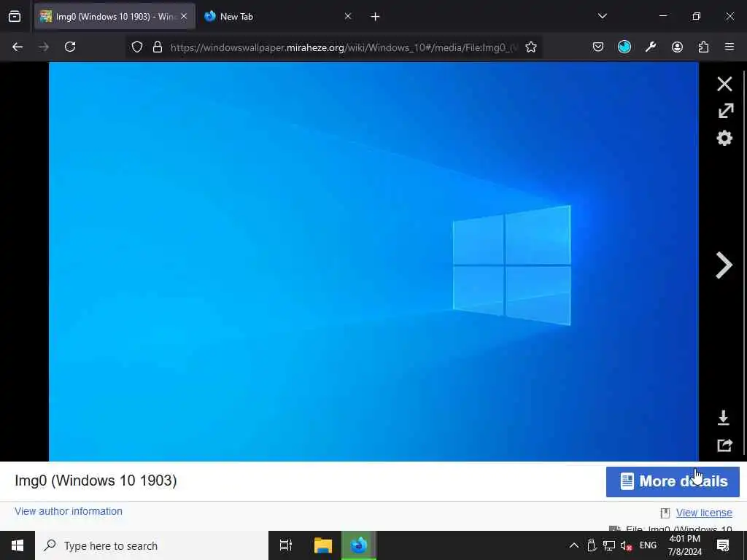This screenshot has height=560, width=747.
Task: Close the media viewer with the X icon
Action: tap(724, 85)
